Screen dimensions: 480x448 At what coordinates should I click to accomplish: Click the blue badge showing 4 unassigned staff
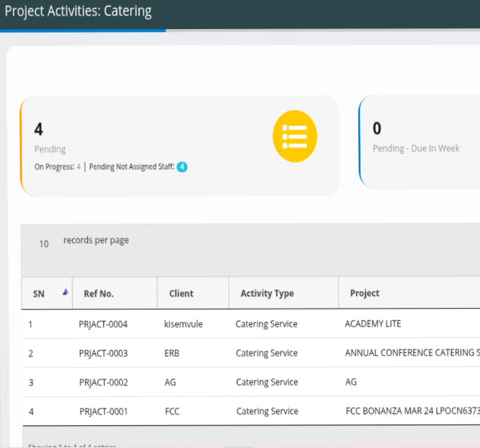[x=182, y=167]
